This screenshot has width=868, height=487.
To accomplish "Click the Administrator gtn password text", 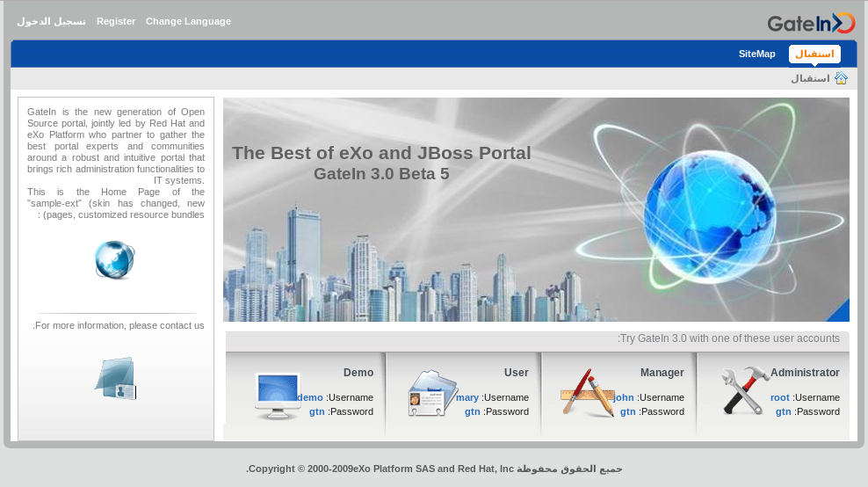I will tap(784, 411).
